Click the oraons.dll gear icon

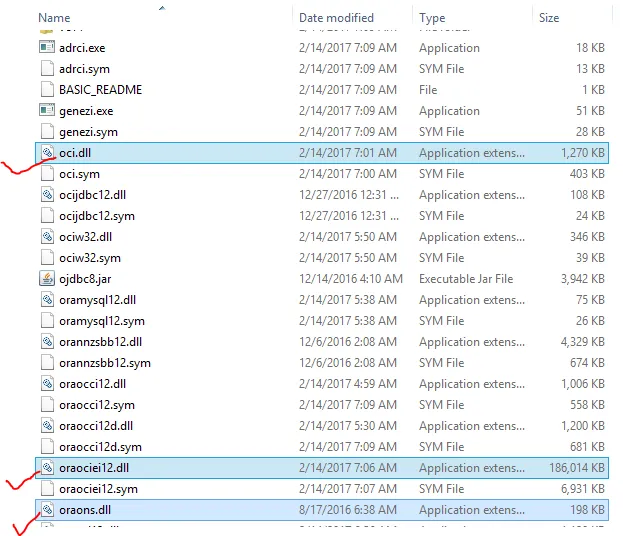click(x=47, y=510)
